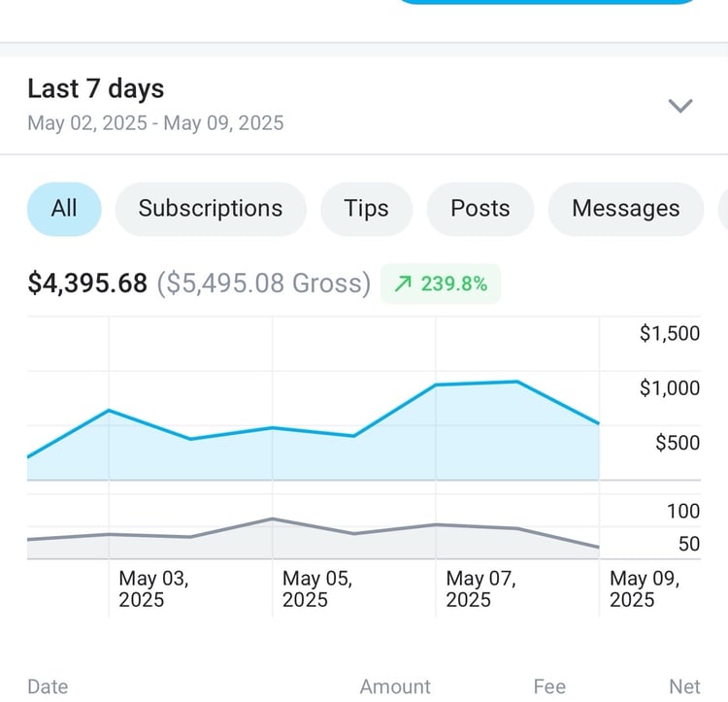Image resolution: width=728 pixels, height=702 pixels.
Task: Switch to the Messages filter
Action: pos(626,209)
